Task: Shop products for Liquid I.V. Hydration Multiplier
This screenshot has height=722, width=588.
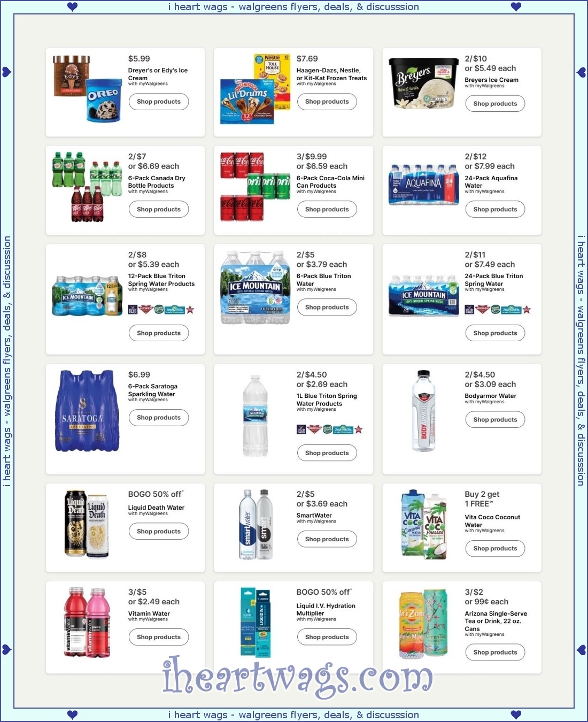Action: (327, 637)
